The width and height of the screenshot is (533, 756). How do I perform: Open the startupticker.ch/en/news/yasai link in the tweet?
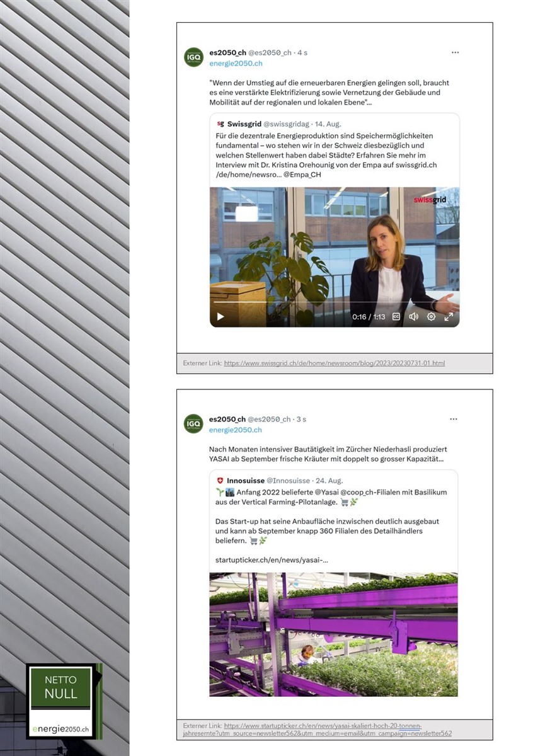[x=272, y=559]
